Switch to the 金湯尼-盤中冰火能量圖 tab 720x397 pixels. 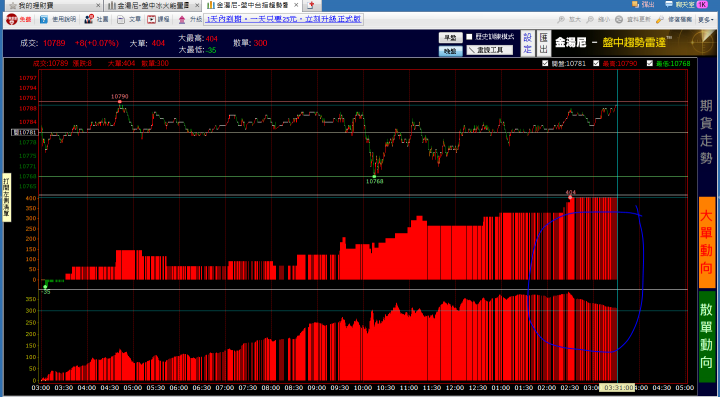[x=152, y=6]
